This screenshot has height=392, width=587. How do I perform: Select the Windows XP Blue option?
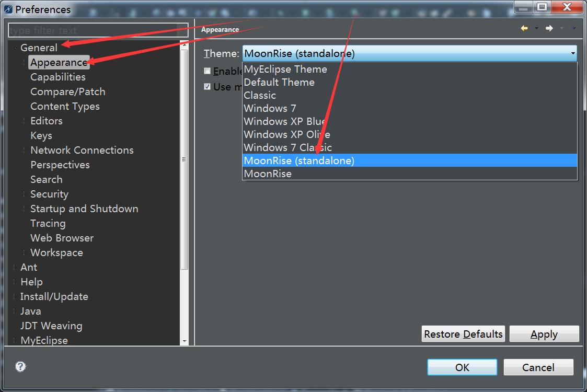tap(410, 121)
